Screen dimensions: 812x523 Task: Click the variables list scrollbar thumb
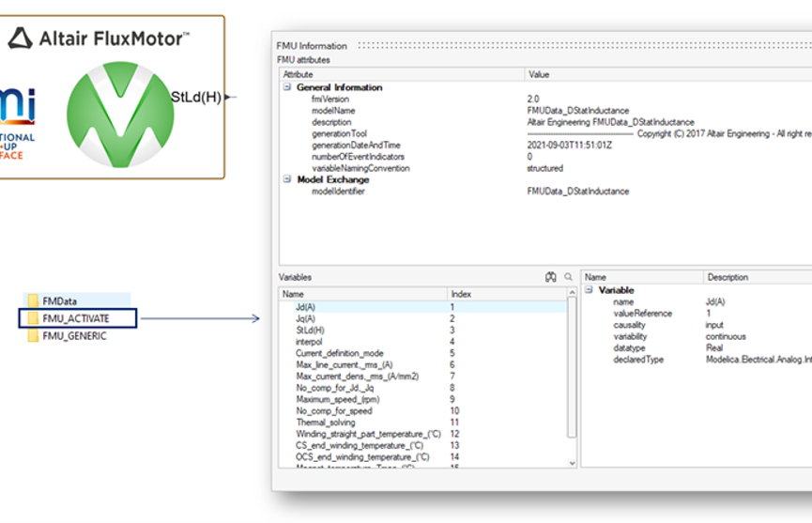pyautogui.click(x=572, y=367)
